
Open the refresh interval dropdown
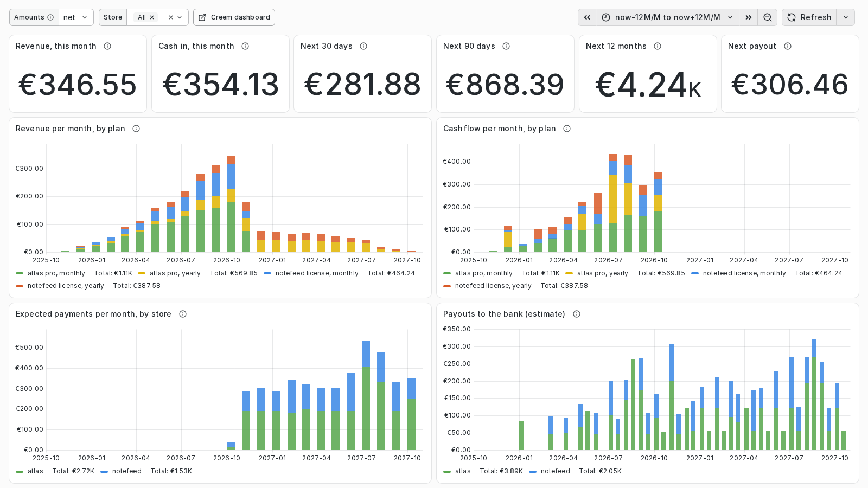(846, 17)
